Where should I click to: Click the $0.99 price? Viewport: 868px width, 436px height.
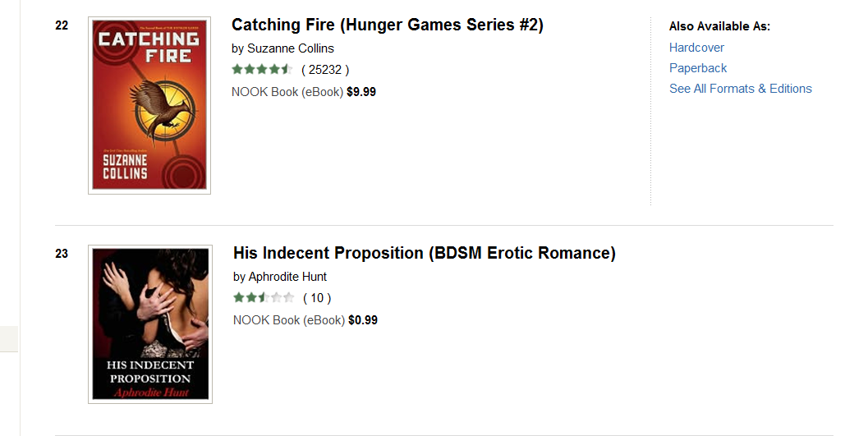tap(363, 320)
